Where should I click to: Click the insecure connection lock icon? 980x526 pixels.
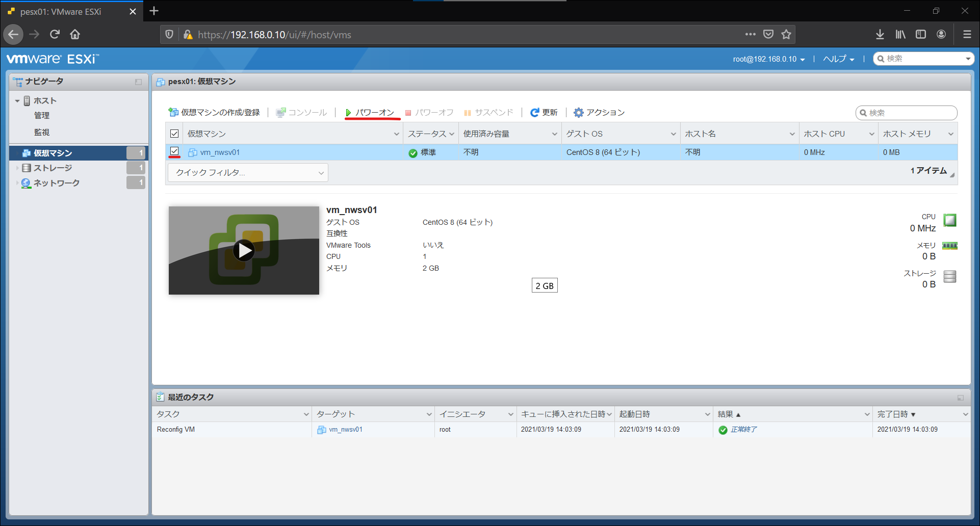point(188,35)
